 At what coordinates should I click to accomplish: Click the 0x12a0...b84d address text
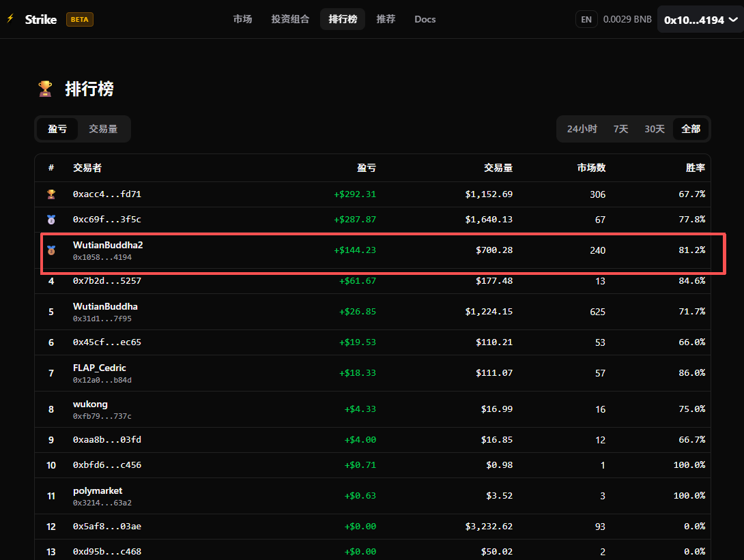(102, 381)
